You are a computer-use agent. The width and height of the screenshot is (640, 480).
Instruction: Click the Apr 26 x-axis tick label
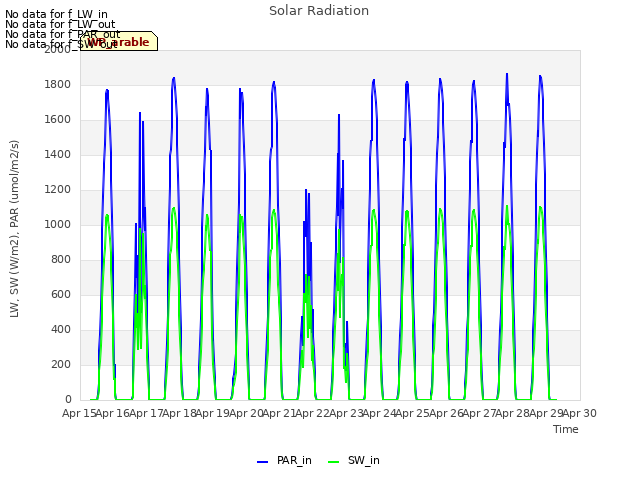(x=446, y=413)
